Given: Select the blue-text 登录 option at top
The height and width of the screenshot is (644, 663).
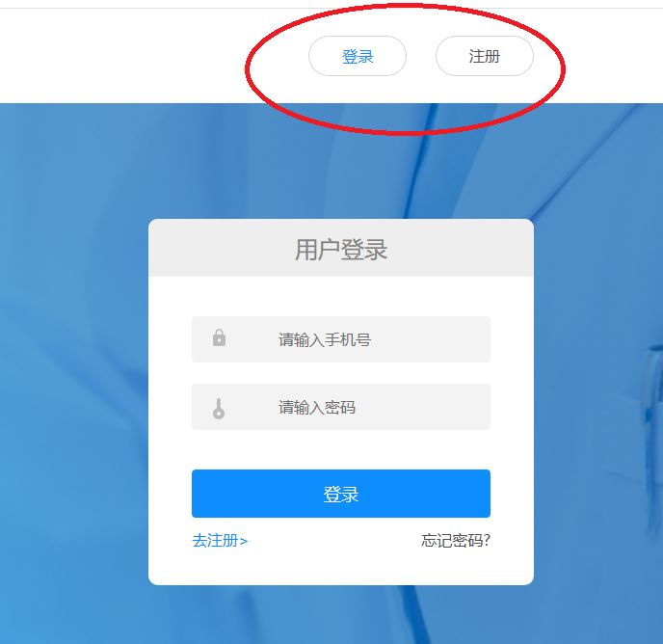Looking at the screenshot, I should point(358,56).
